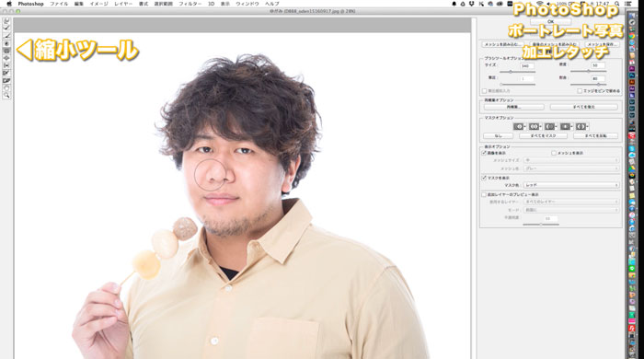
Task: Click the Invert Selection mask option icon
Action: (x=581, y=126)
